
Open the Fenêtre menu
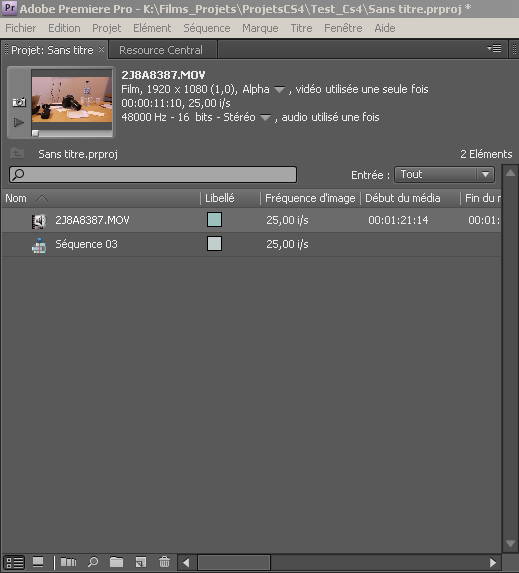[x=343, y=28]
